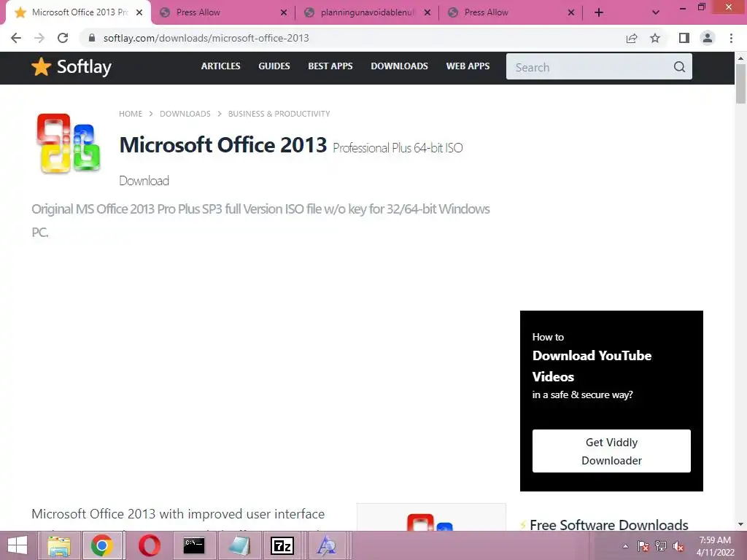Follow the DOWNLOADS breadcrumb link
The image size is (747, 560).
click(x=185, y=114)
